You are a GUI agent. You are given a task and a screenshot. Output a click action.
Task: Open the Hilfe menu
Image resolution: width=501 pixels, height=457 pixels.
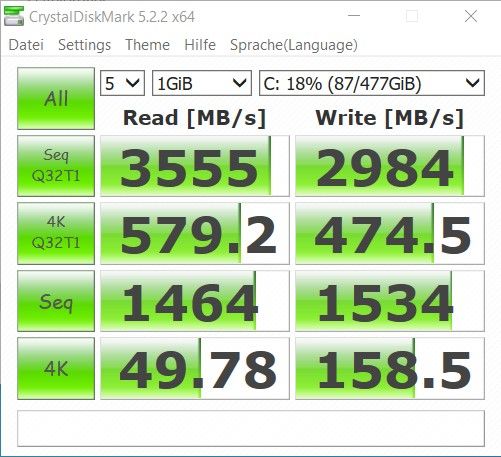tap(200, 45)
